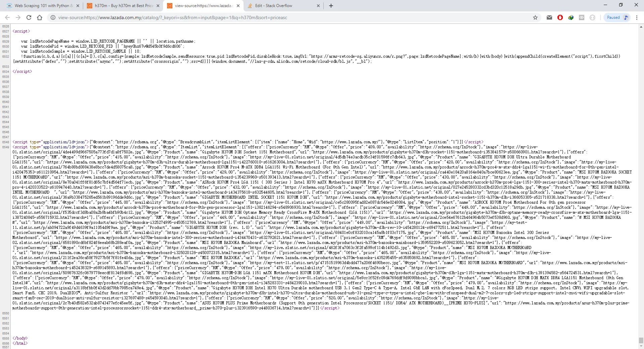Open the mail envelope extension
644x349 pixels.
tap(549, 17)
